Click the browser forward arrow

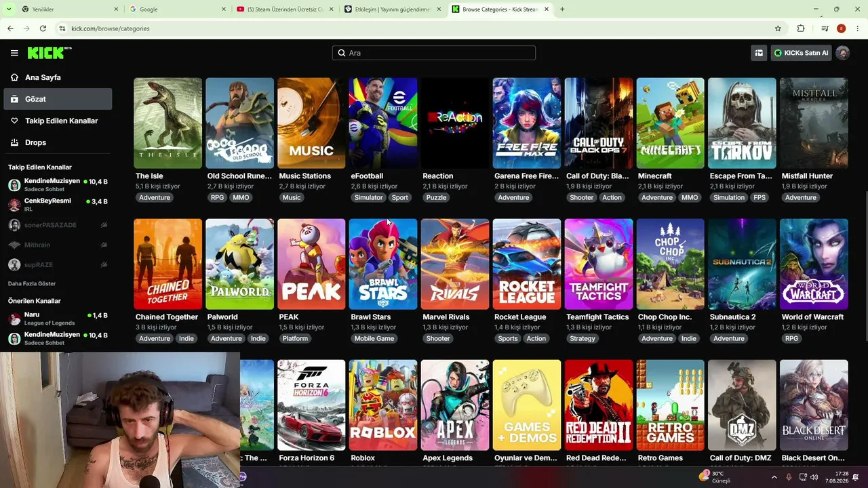[x=26, y=28]
